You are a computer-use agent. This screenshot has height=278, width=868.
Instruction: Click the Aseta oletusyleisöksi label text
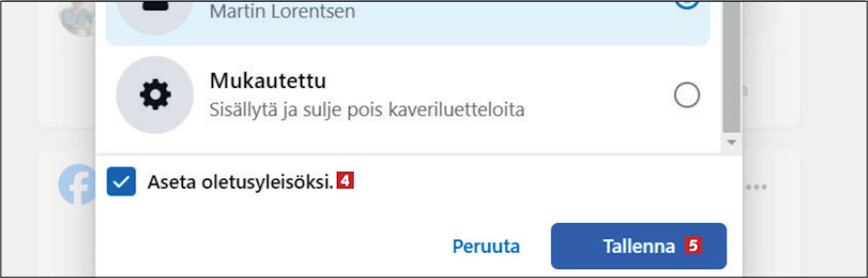[x=241, y=182]
